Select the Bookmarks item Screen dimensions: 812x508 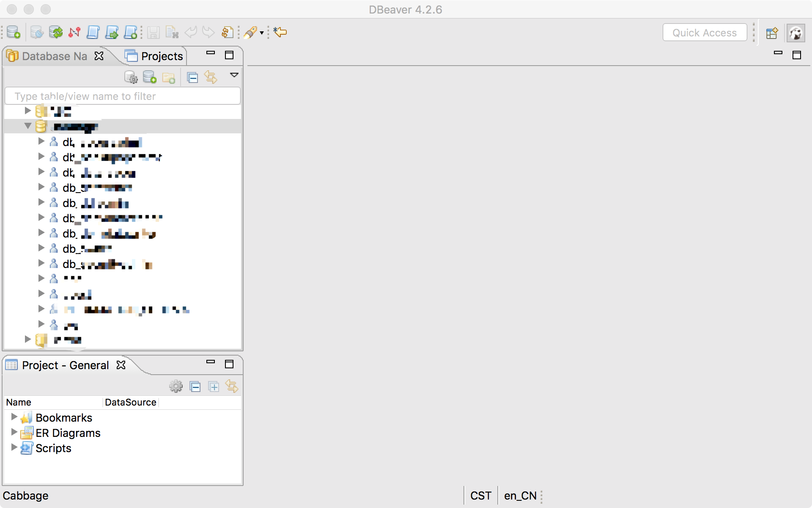(64, 418)
